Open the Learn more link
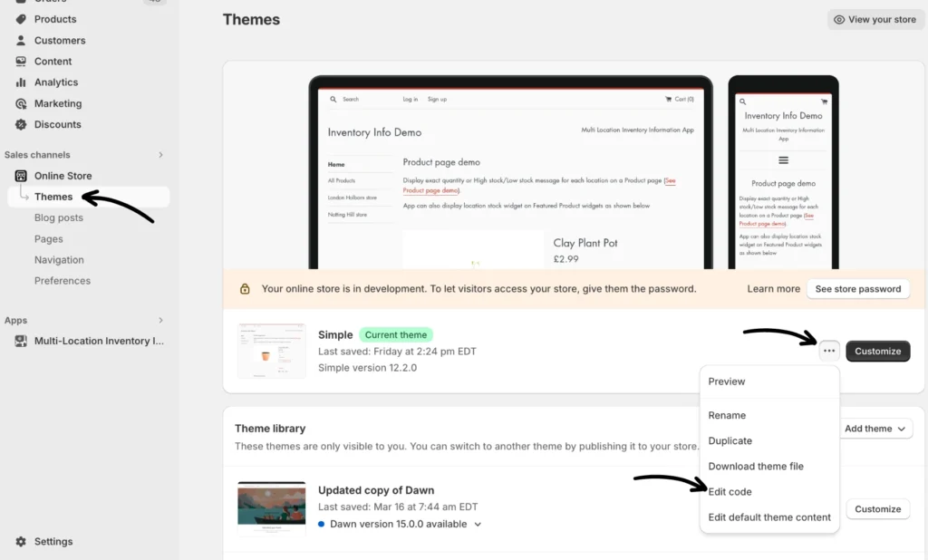This screenshot has width=928, height=560. (x=773, y=289)
